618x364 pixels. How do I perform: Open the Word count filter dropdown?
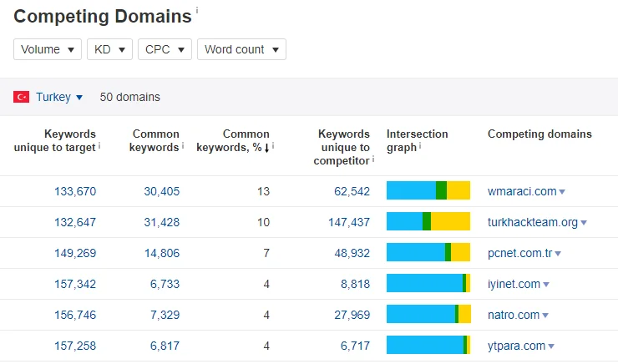click(241, 49)
